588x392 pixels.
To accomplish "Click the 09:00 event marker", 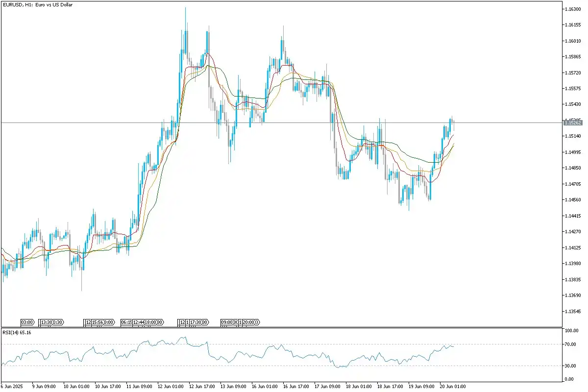I will click(x=226, y=322).
